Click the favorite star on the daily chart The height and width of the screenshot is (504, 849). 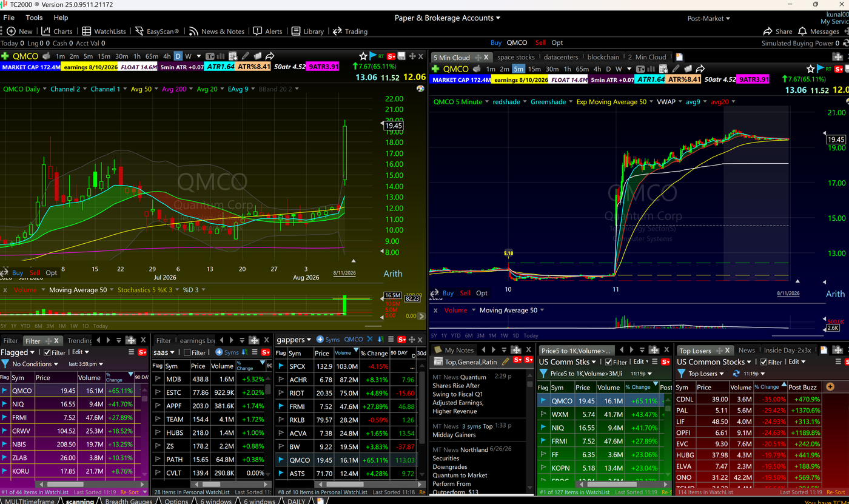pyautogui.click(x=363, y=56)
